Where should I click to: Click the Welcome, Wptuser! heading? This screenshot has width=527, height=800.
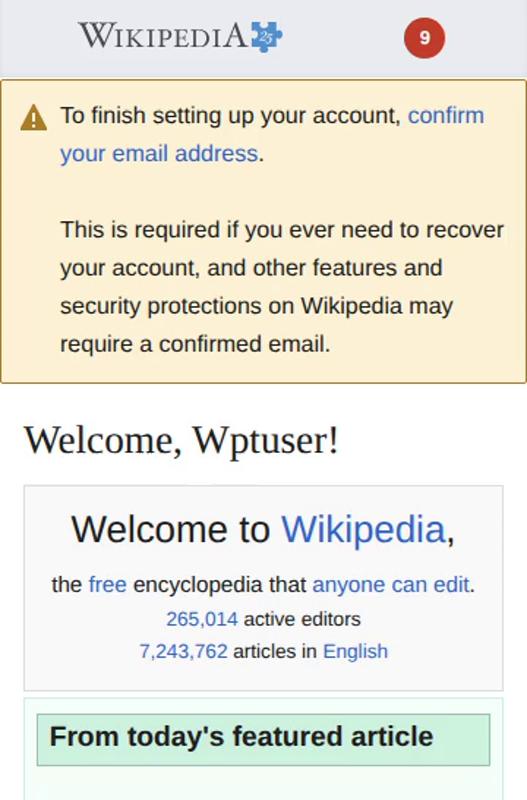[181, 440]
